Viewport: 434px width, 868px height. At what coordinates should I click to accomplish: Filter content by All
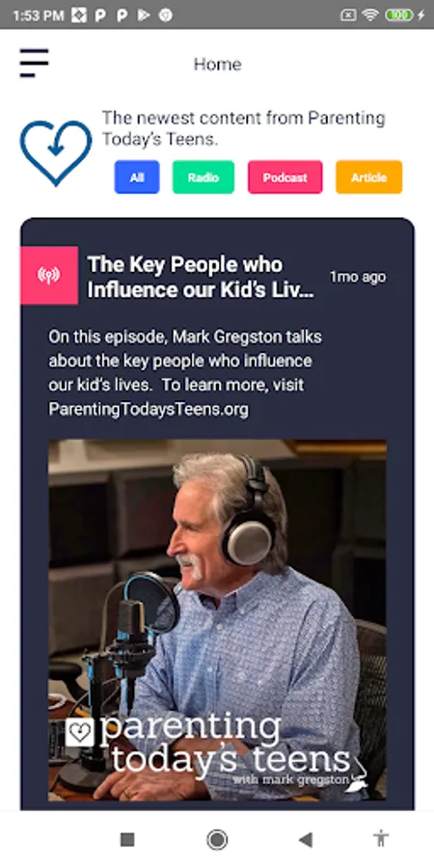click(137, 177)
